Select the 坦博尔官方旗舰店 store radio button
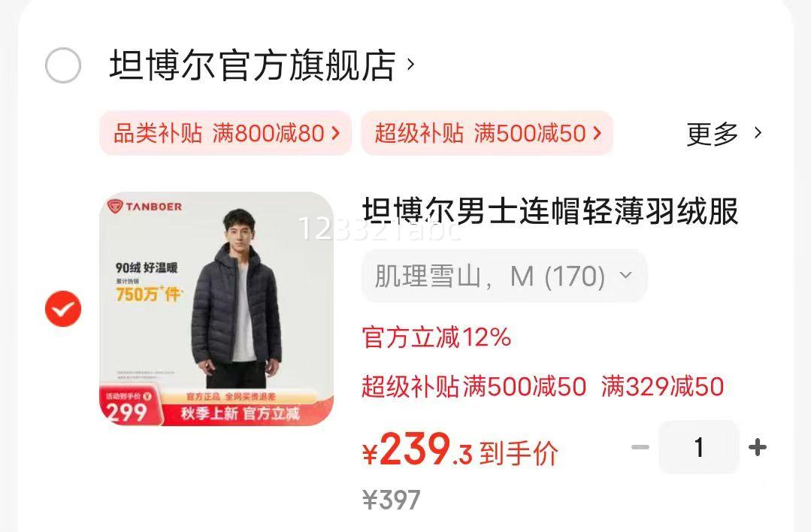This screenshot has width=811, height=532. pos(63,65)
